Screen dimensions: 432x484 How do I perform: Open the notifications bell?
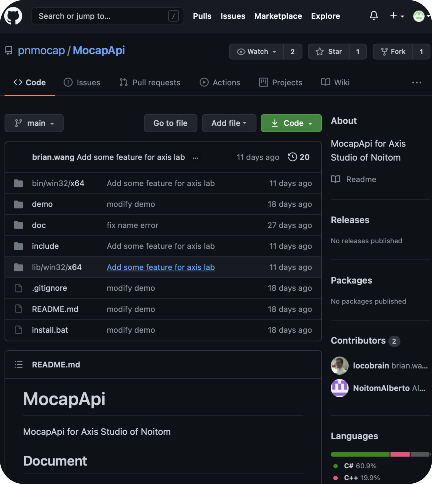(374, 16)
